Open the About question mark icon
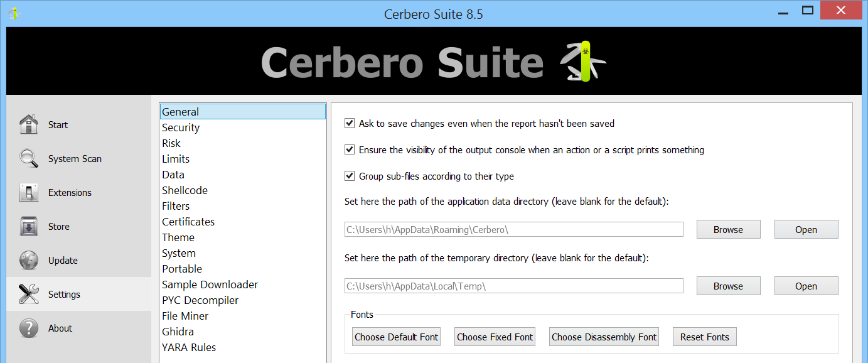Viewport: 868px width, 363px height. [29, 328]
